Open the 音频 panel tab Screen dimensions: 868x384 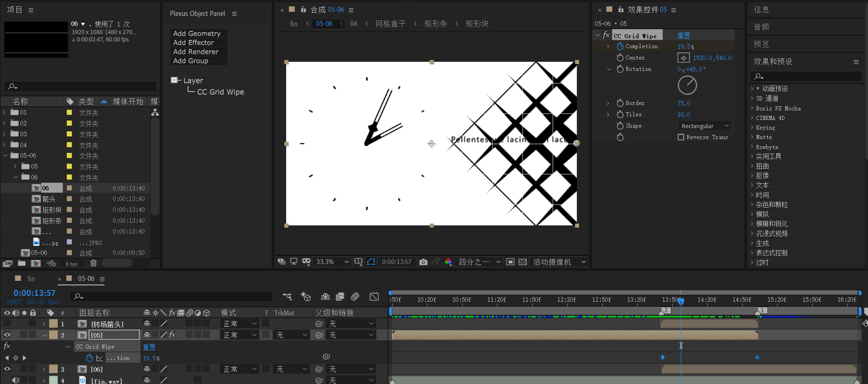pos(761,27)
